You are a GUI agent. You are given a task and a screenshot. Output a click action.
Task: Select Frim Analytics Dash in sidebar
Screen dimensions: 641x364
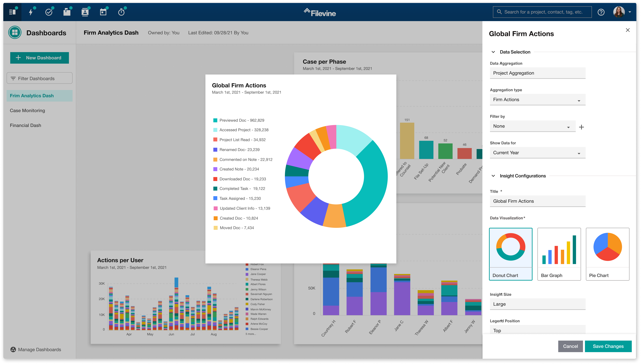click(39, 96)
